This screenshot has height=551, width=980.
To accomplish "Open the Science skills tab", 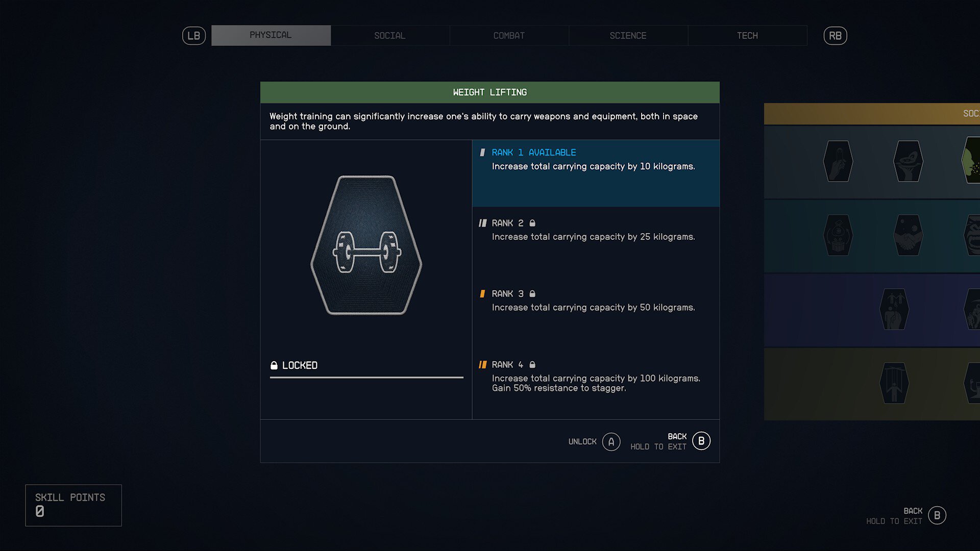I will click(x=628, y=35).
